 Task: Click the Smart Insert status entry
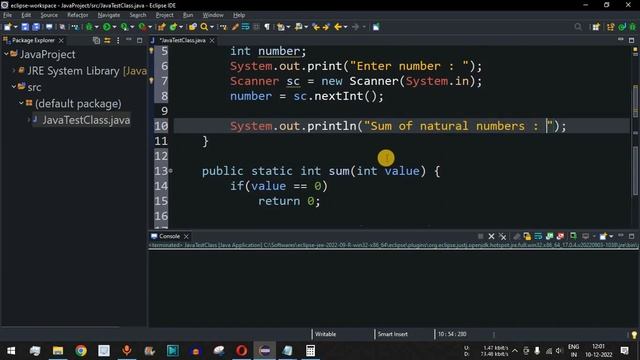(x=393, y=334)
